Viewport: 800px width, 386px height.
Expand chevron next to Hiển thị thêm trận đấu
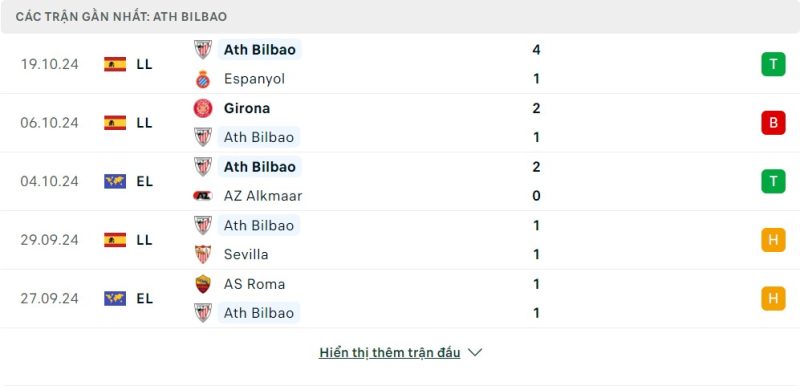pyautogui.click(x=475, y=352)
